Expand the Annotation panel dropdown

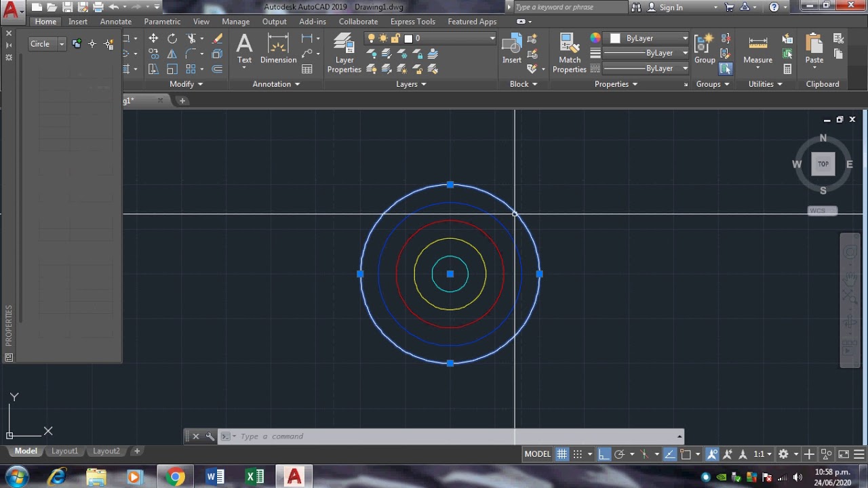[276, 84]
